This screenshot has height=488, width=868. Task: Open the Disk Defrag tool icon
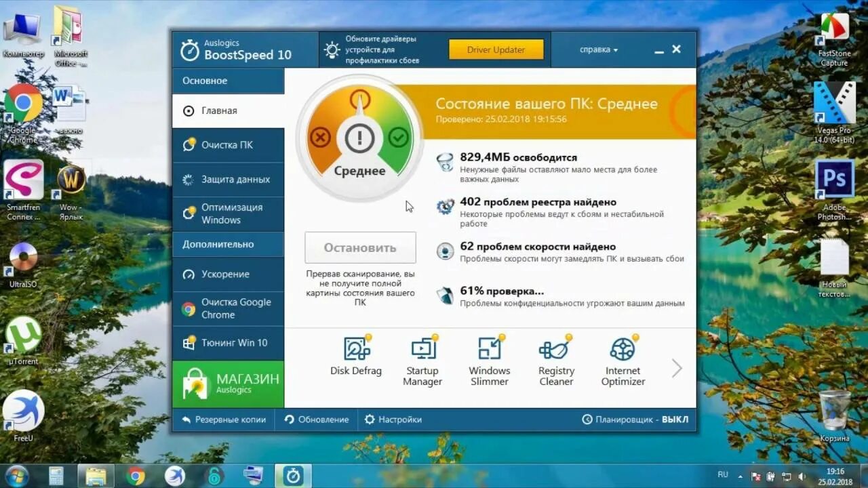357,349
